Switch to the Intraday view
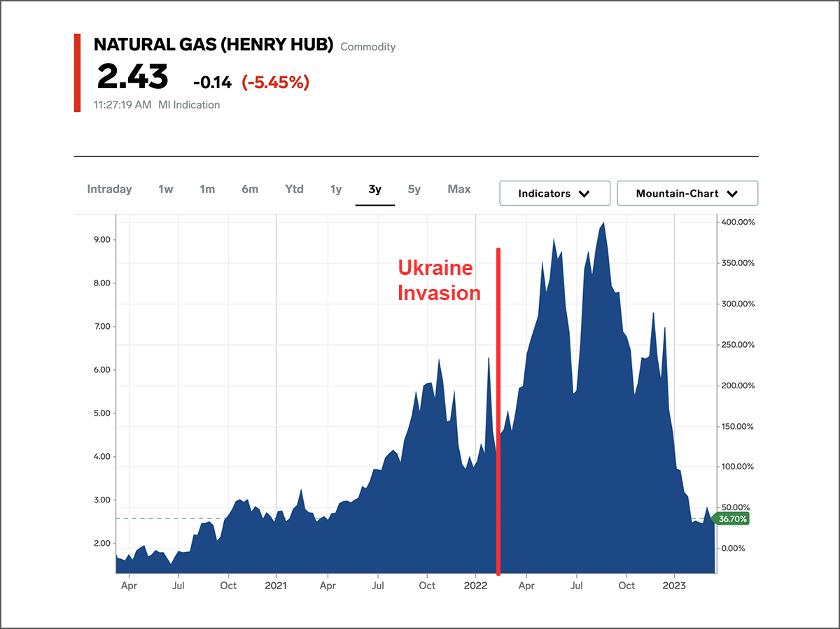840x629 pixels. tap(109, 189)
